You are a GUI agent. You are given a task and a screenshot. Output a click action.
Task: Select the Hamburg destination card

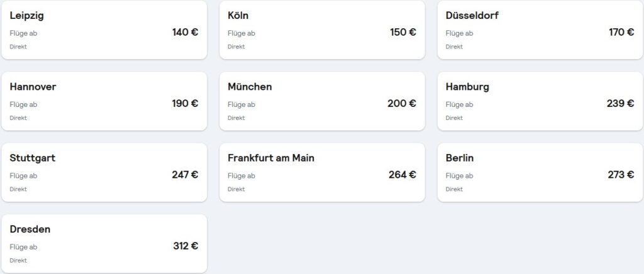tap(540, 101)
